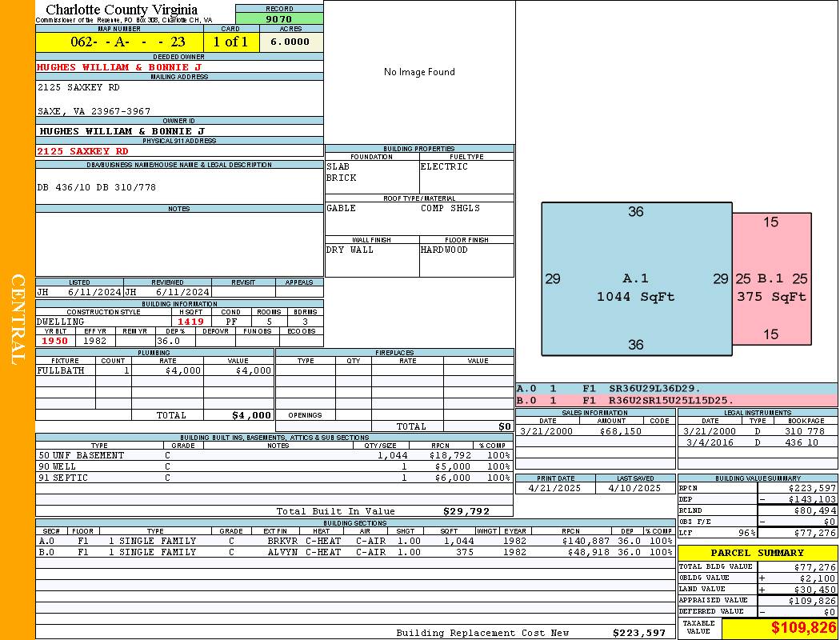Click the year built value 1950
840x640 pixels.
(x=54, y=341)
